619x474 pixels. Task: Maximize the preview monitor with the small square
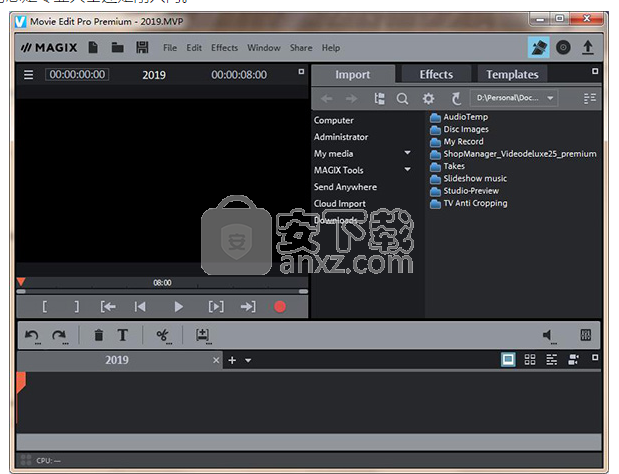pos(301,71)
